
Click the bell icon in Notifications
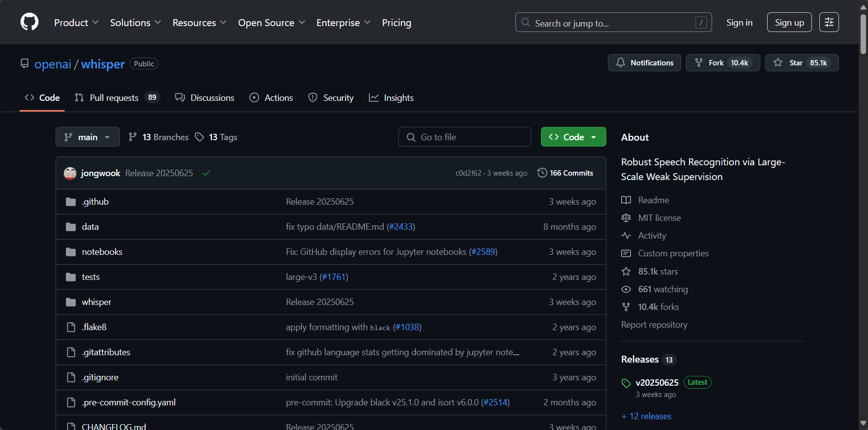(621, 62)
